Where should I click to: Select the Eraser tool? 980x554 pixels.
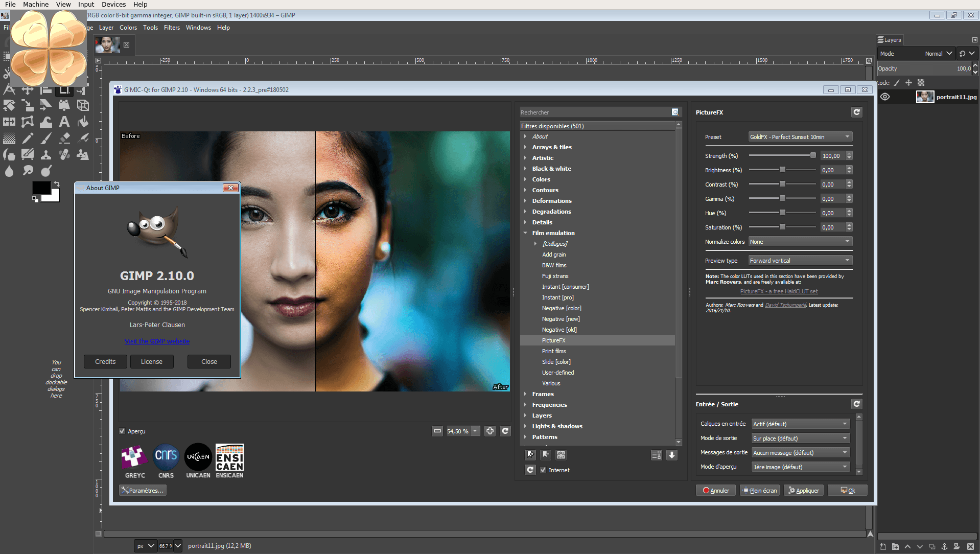point(64,138)
